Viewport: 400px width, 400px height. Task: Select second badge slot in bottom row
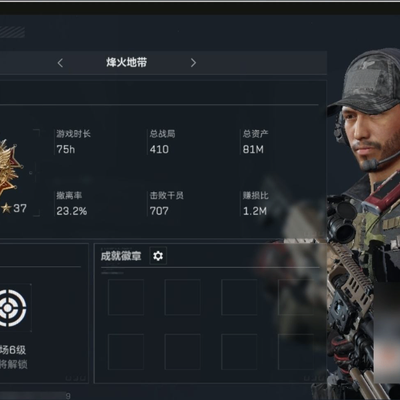(183, 352)
